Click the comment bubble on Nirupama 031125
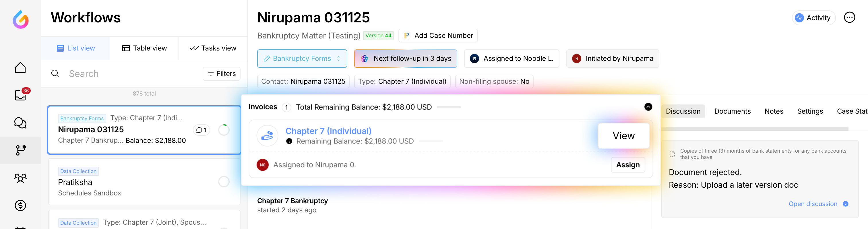Screen dimensions: 868x229 [201, 130]
